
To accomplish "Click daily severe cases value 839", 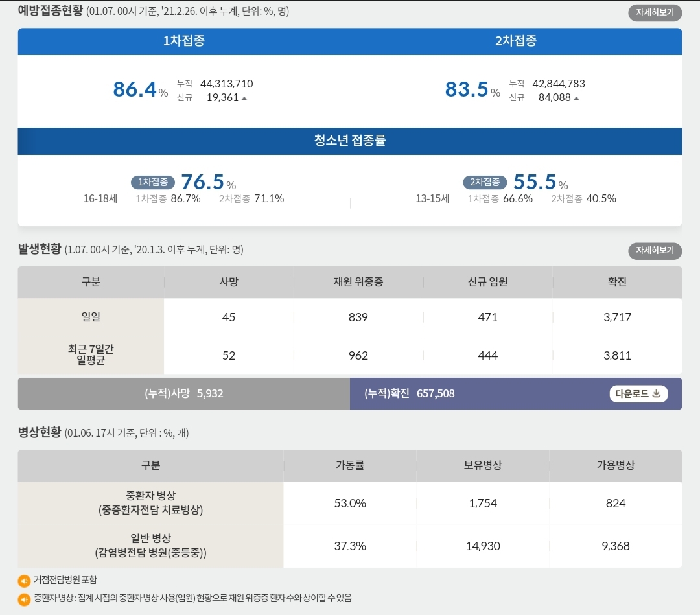I will coord(358,318).
